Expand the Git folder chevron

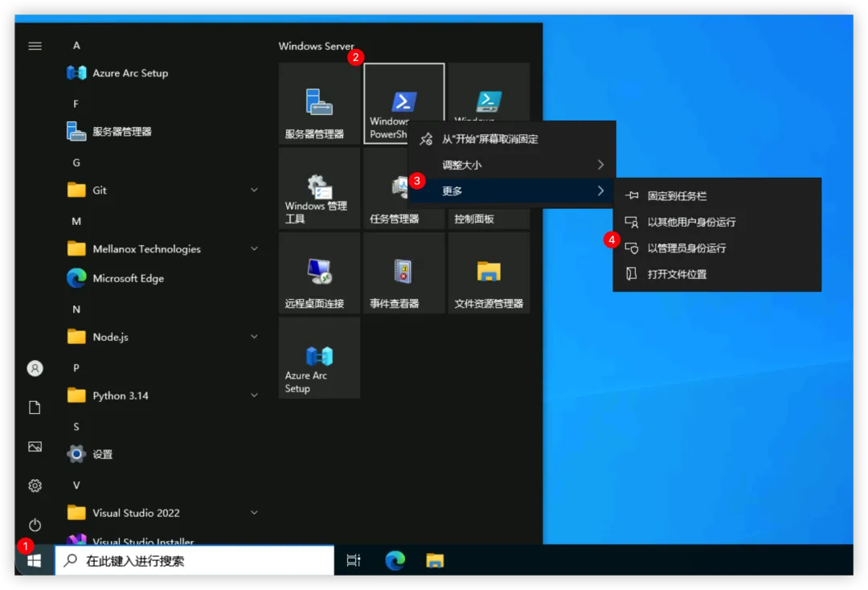click(254, 190)
